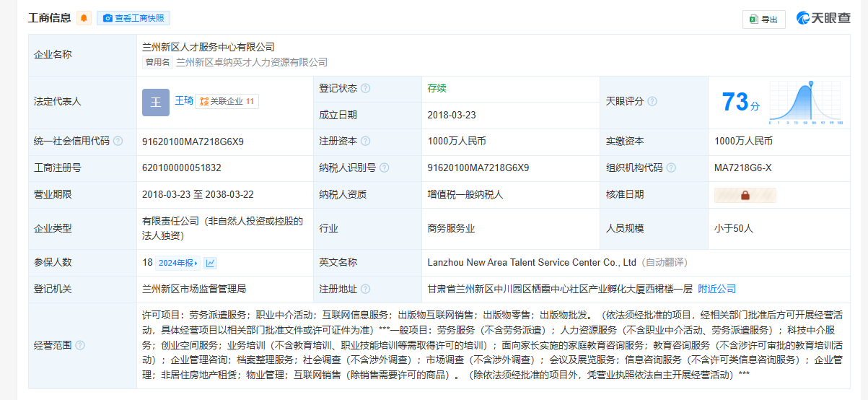868x400 pixels.
Task: Click help icon beside 天眼评分
Action: [x=652, y=102]
